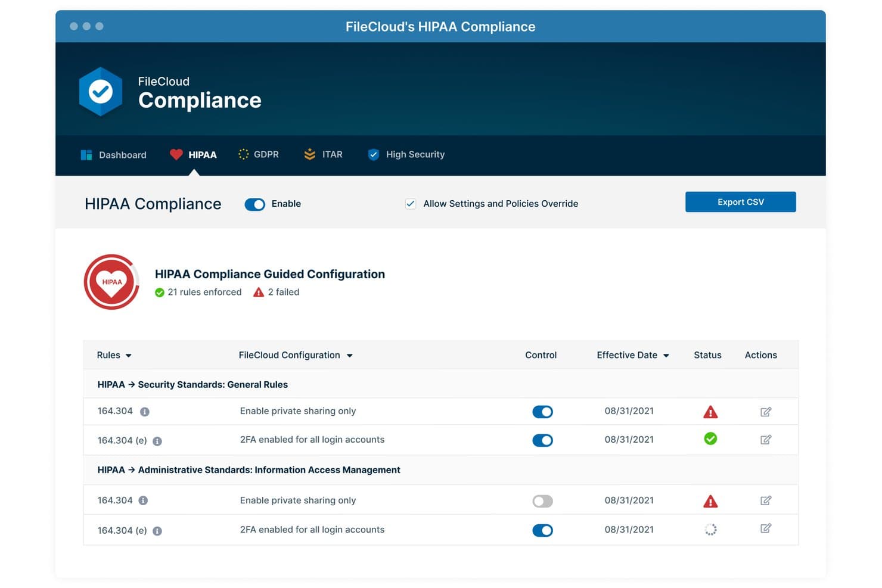Click the 2 failed text

[284, 292]
